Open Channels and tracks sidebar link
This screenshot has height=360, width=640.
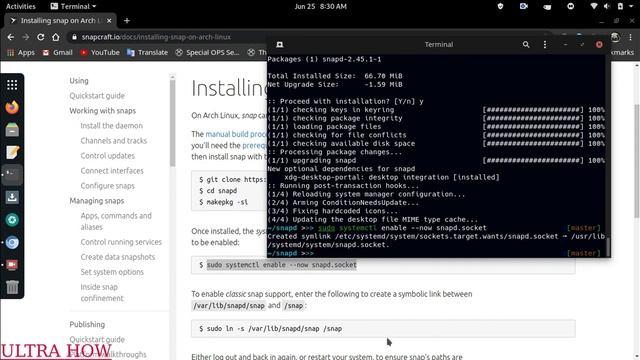113,141
